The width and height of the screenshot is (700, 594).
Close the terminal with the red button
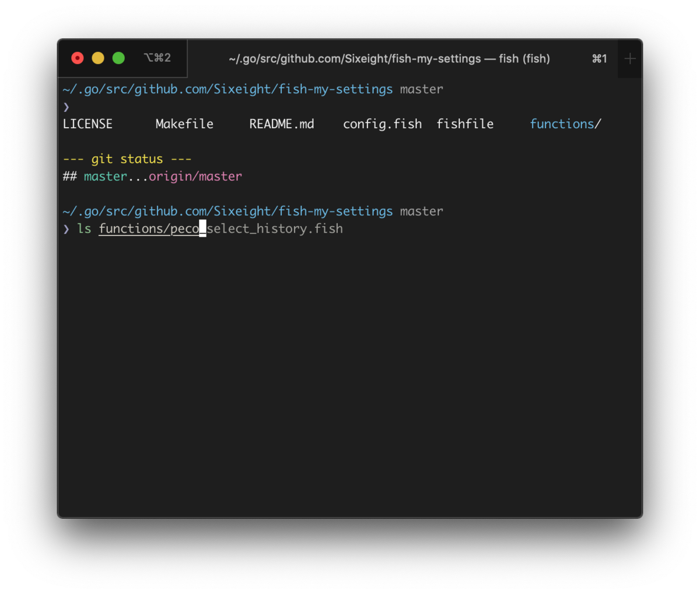point(78,58)
